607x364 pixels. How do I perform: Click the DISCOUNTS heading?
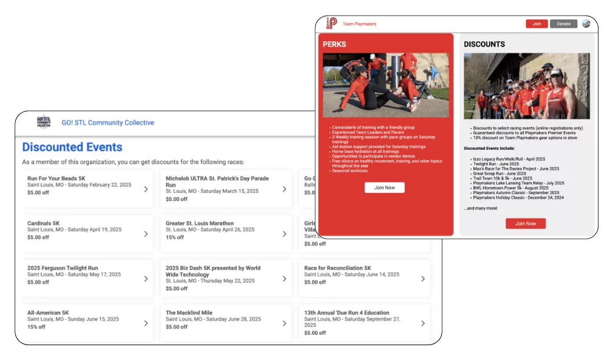click(x=484, y=44)
